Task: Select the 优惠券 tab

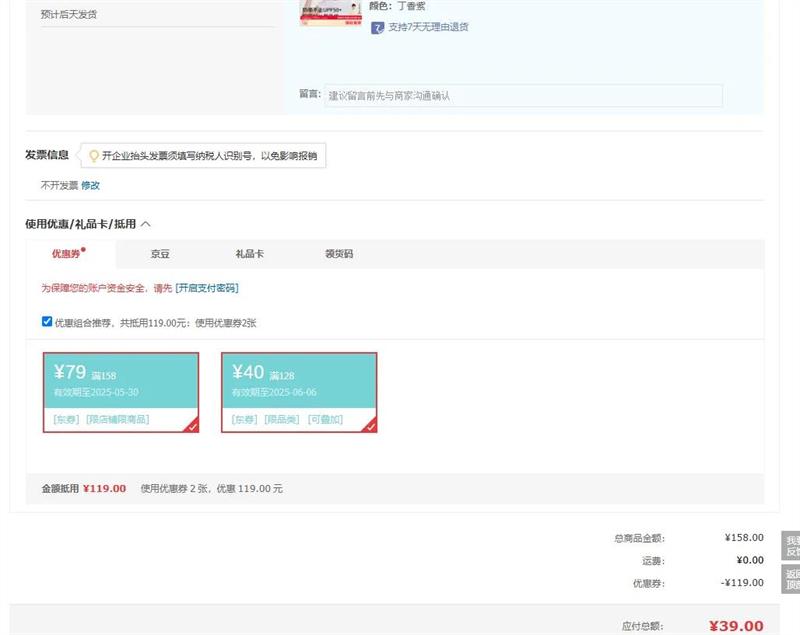Action: [68, 254]
